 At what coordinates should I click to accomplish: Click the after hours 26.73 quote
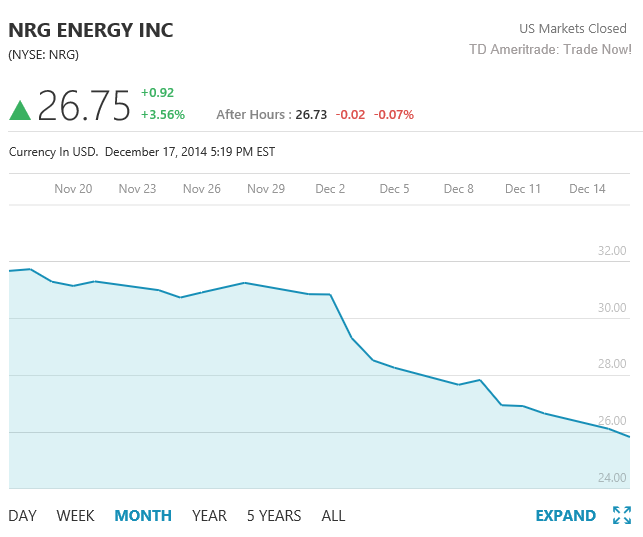coord(311,115)
